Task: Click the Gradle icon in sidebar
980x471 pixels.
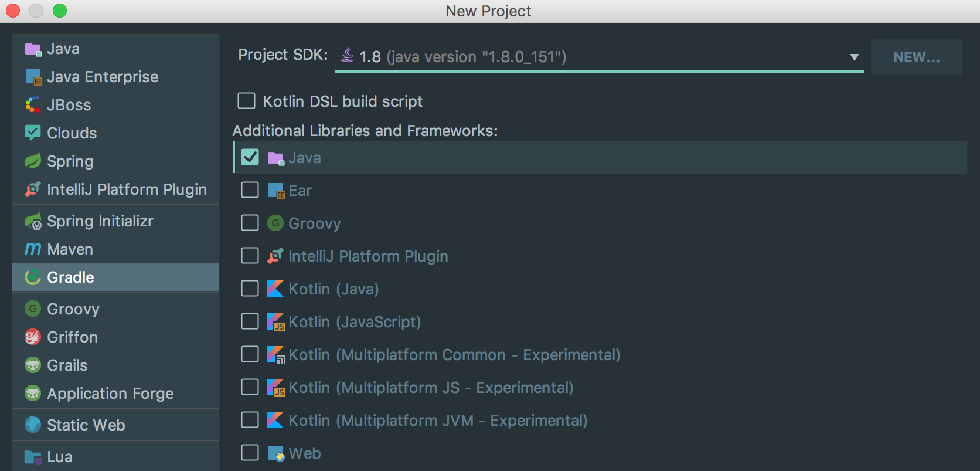Action: point(33,277)
